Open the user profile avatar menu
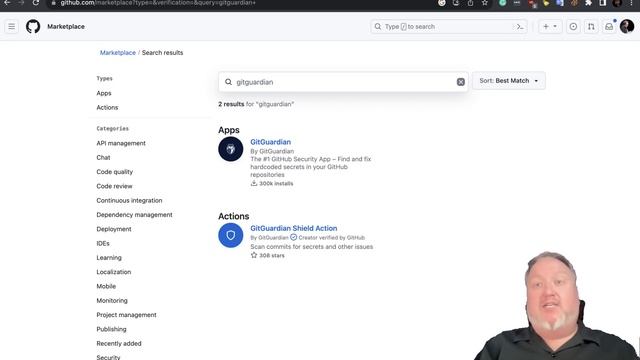The height and width of the screenshot is (360, 640). pos(627,27)
